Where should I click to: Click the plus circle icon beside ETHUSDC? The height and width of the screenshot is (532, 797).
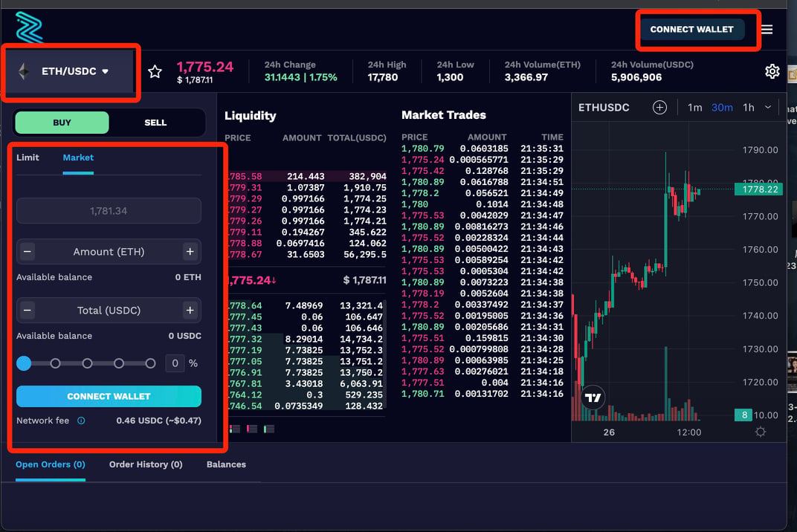coord(659,107)
